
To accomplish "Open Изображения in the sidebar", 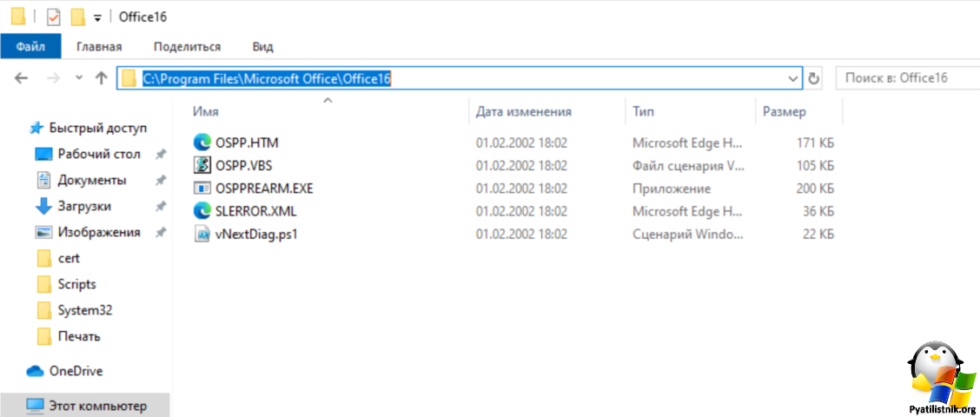I will (99, 232).
